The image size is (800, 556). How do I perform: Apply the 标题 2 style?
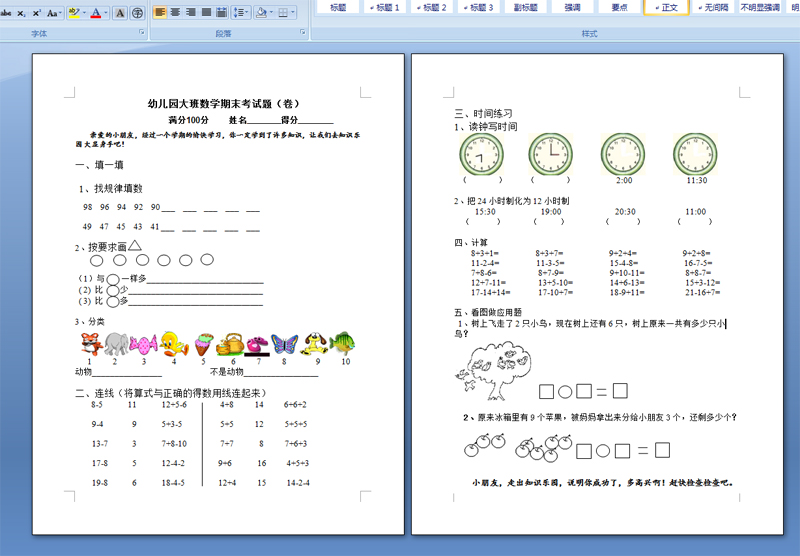point(432,7)
